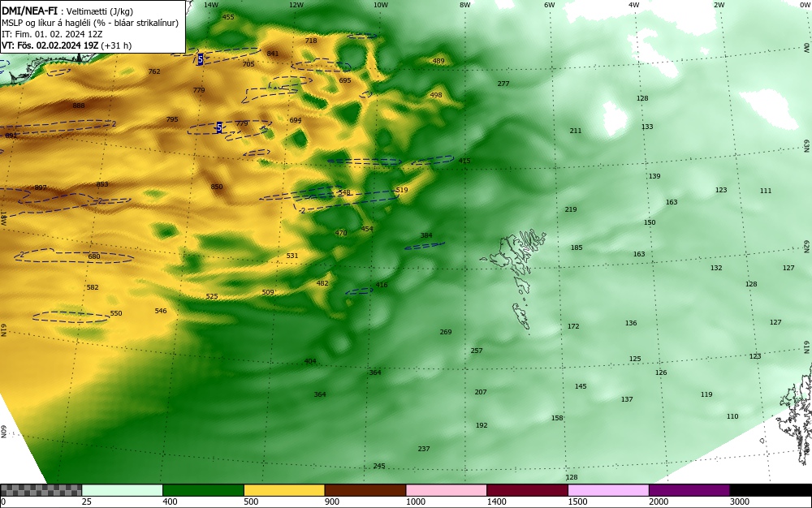812x508 pixels.
Task: Click the '8W' longitude label
Action: tap(465, 5)
